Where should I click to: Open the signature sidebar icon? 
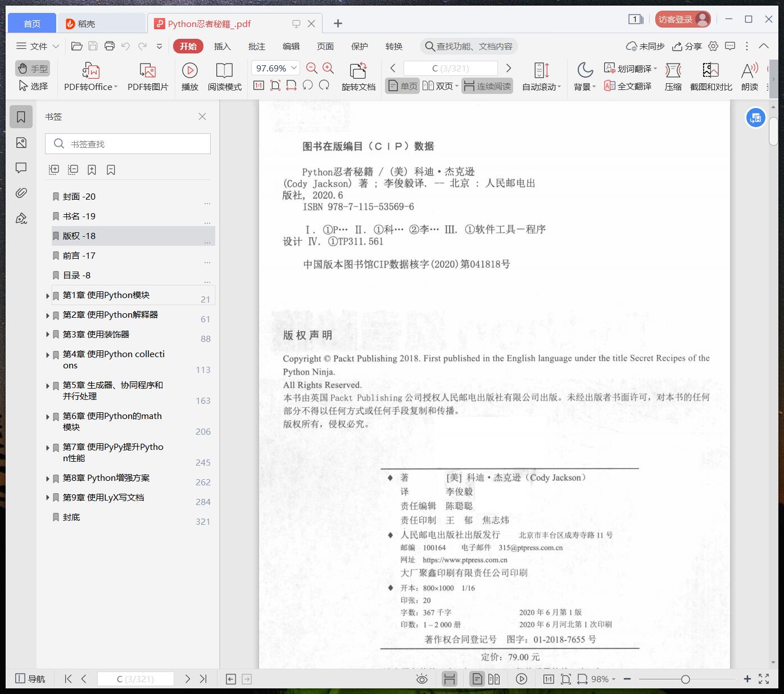(21, 218)
